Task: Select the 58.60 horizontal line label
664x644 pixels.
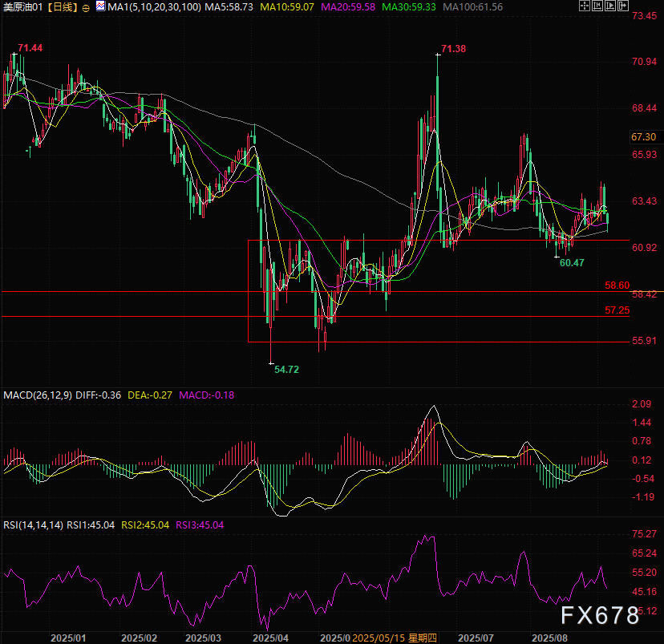Action: tap(617, 286)
